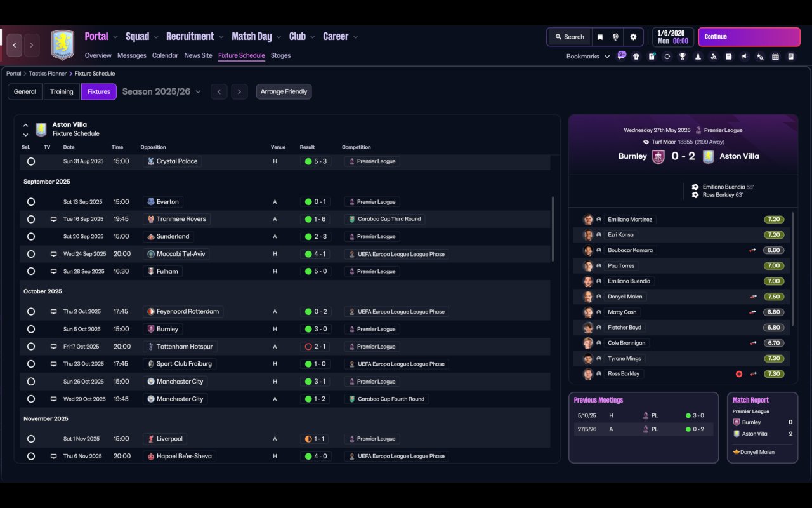
Task: Go back with the left navigation arrow
Action: 15,45
